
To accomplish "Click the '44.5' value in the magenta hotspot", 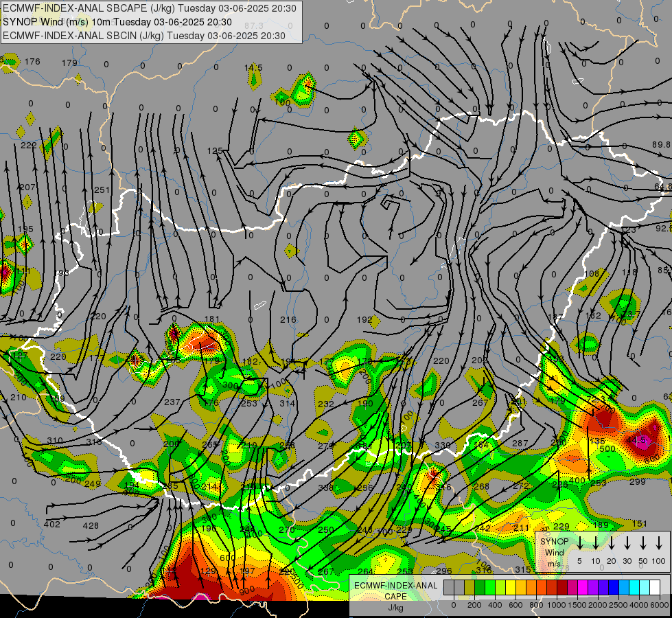I will 636,440.
